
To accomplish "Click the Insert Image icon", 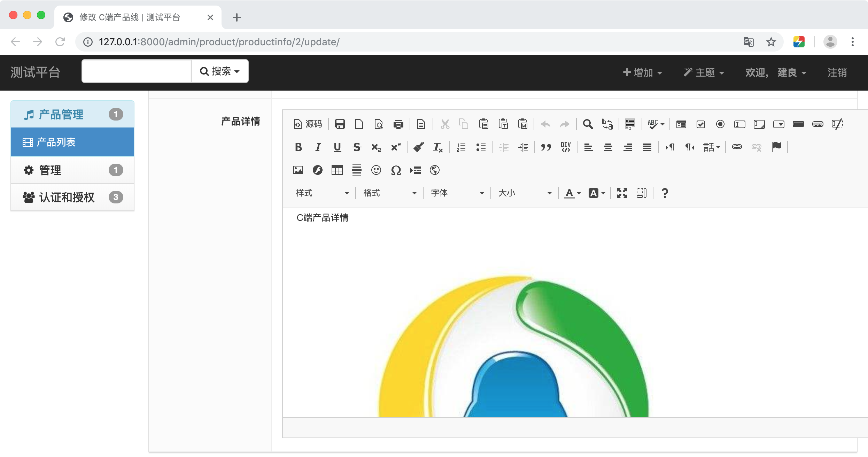I will [298, 170].
